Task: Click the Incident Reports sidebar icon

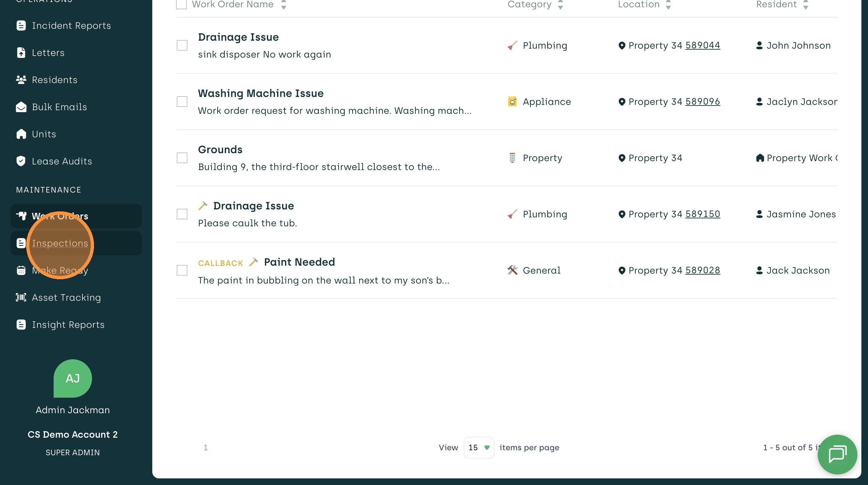Action: pyautogui.click(x=21, y=25)
